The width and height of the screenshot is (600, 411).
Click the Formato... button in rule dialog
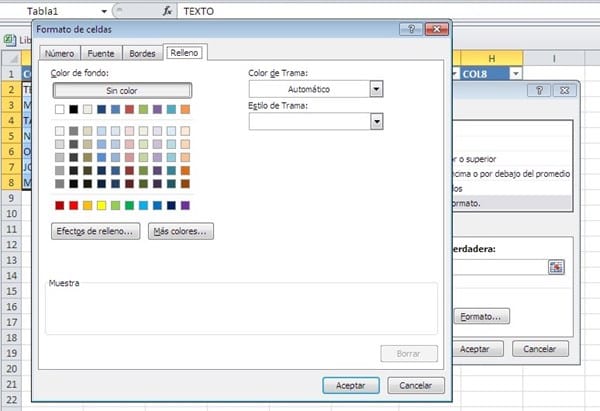481,316
